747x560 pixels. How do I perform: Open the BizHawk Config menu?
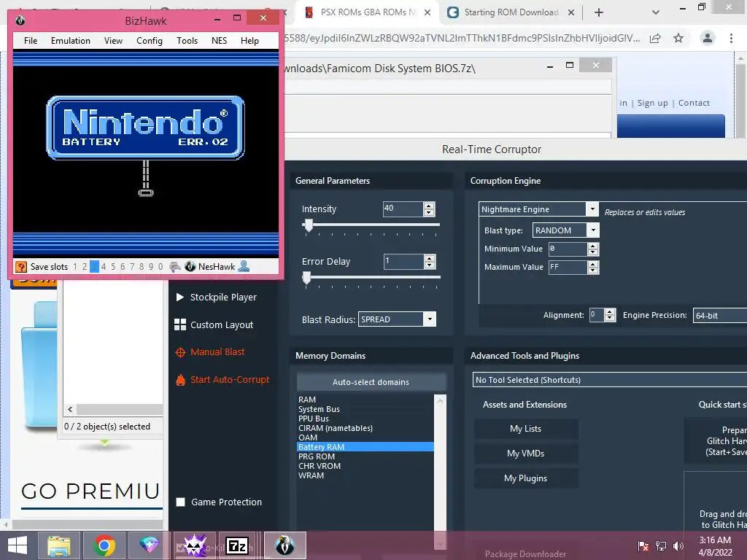(x=149, y=41)
